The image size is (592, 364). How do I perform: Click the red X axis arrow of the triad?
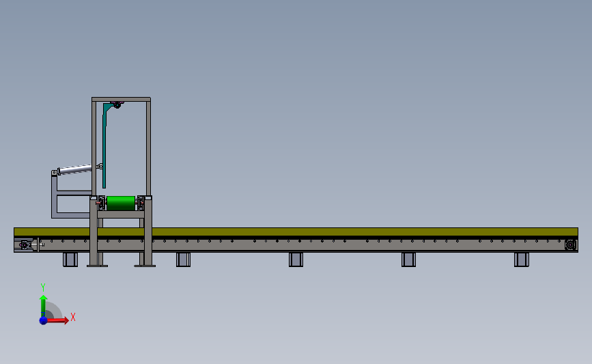[x=57, y=320]
